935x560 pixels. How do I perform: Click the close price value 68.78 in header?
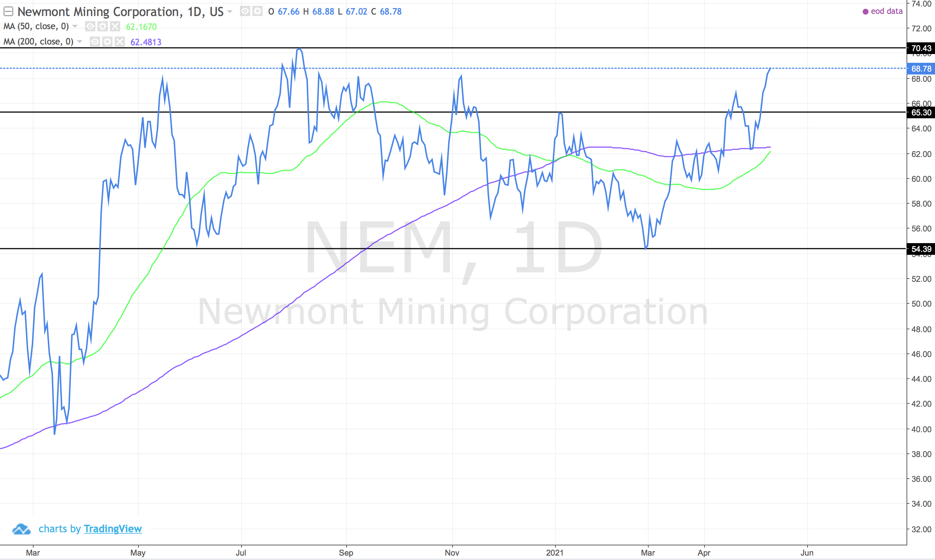[391, 12]
